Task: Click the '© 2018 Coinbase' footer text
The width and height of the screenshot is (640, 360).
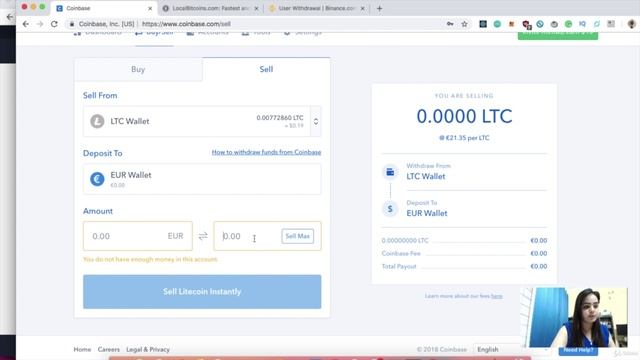Action: point(442,349)
